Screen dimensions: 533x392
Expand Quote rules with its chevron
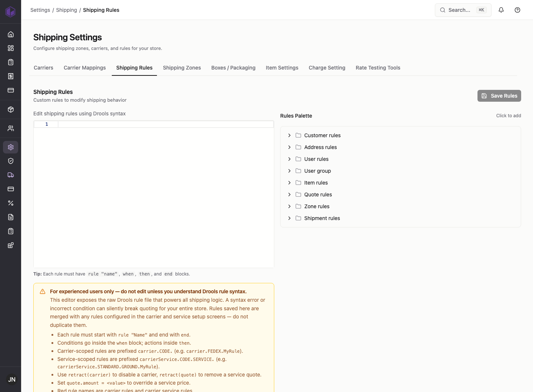[289, 195]
